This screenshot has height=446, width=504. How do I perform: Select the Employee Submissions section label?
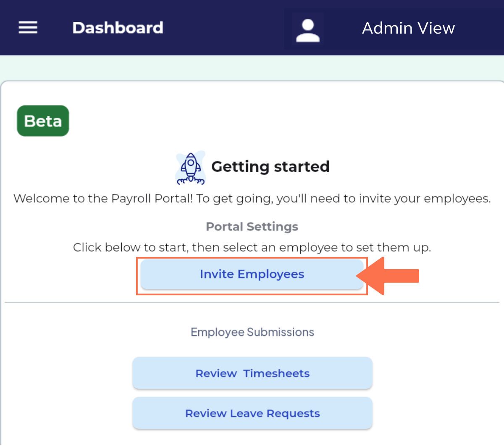(x=252, y=332)
